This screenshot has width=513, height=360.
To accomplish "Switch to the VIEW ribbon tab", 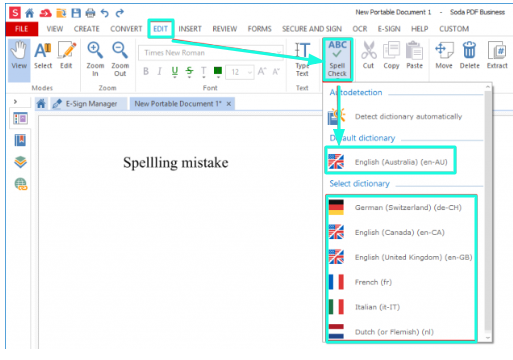I will [55, 29].
